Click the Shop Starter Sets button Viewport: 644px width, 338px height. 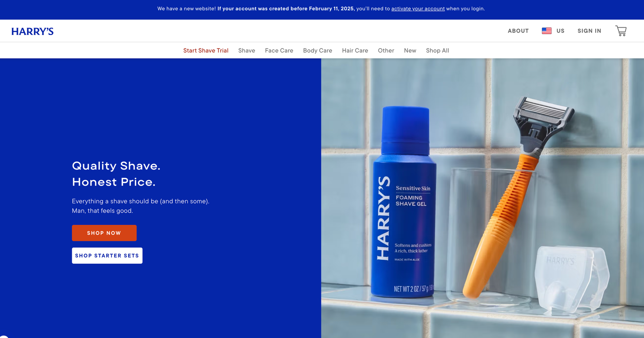point(107,255)
